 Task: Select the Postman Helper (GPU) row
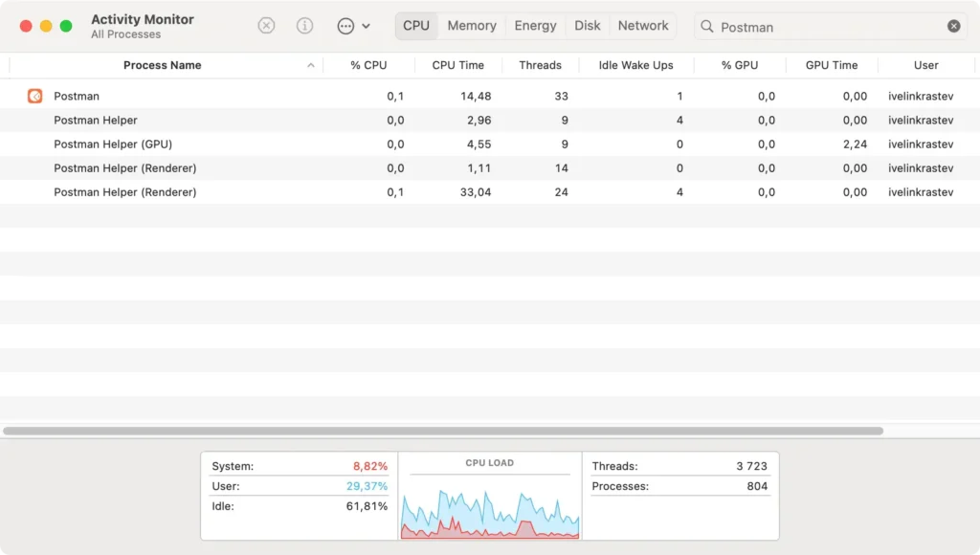pos(490,144)
